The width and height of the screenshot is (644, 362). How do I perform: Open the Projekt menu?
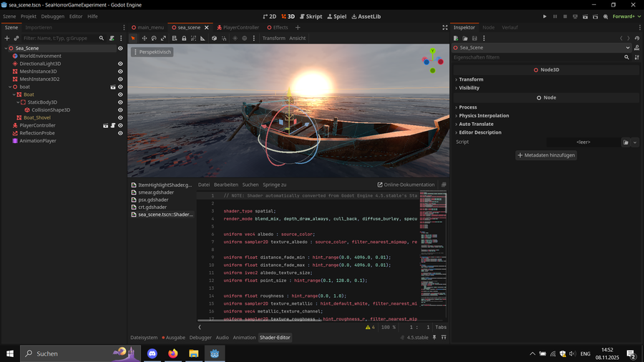point(29,16)
